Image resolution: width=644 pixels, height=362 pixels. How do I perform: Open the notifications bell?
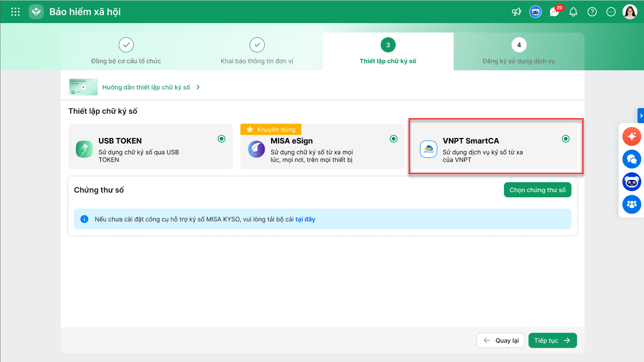(x=573, y=12)
